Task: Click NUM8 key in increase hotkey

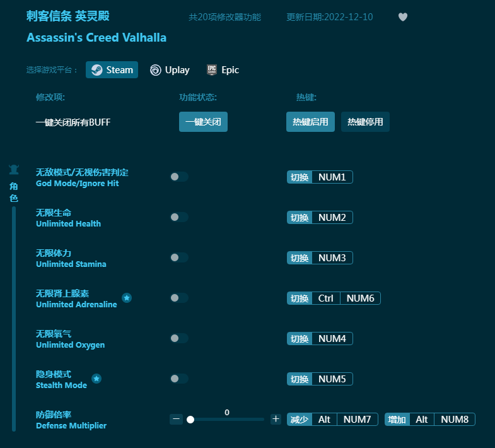Action: (455, 419)
